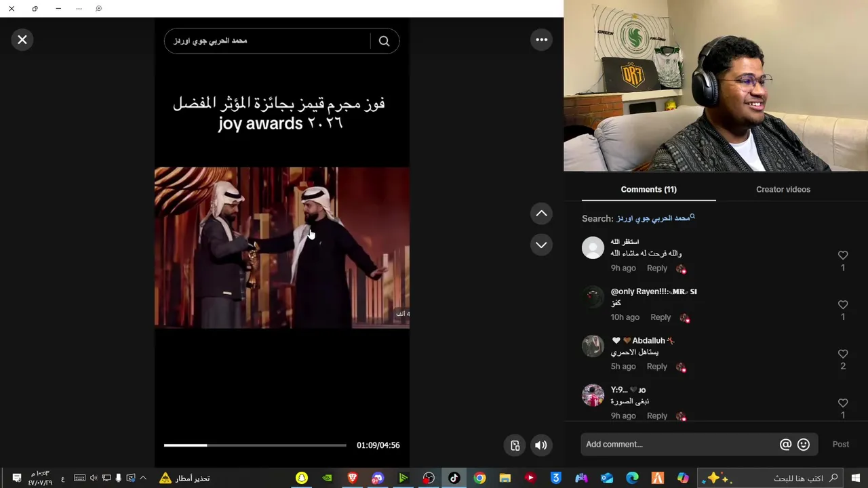
Task: Like the comment by Y:9... jo
Action: pos(843,403)
